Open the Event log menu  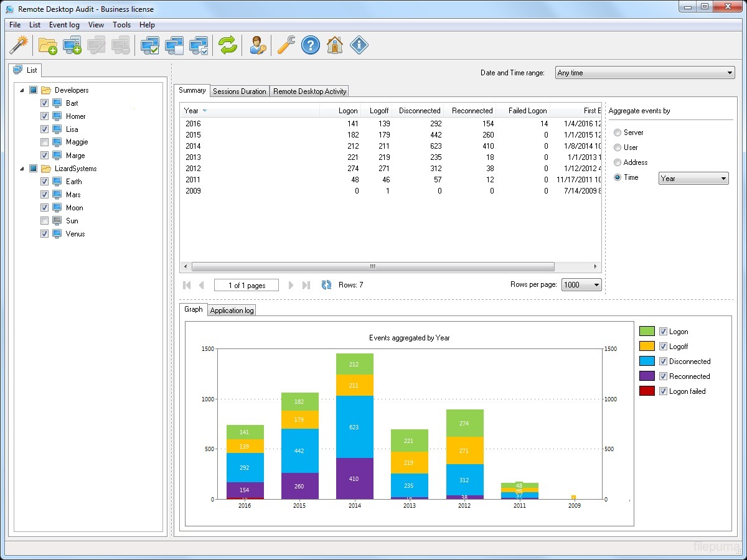64,25
